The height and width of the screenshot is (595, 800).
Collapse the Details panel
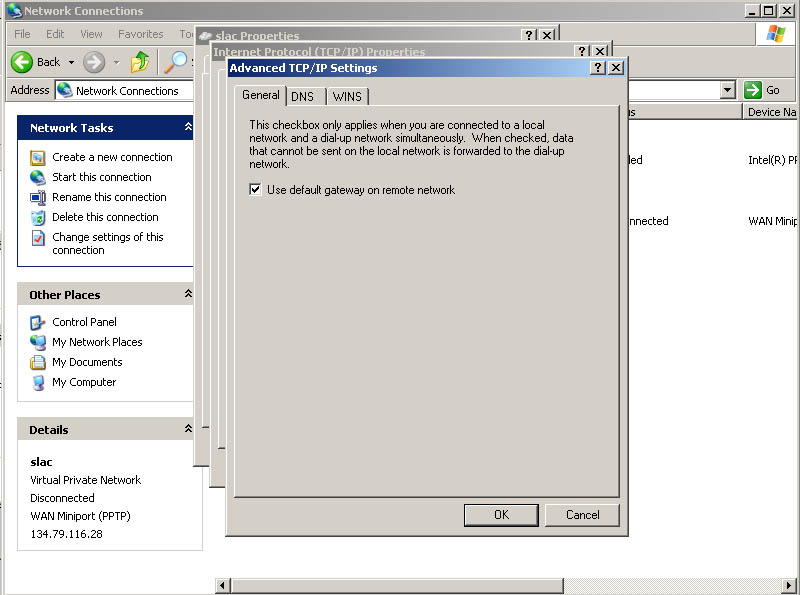[x=188, y=429]
